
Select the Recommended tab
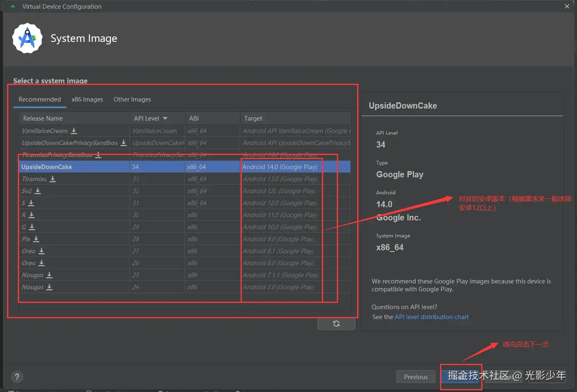pyautogui.click(x=40, y=99)
